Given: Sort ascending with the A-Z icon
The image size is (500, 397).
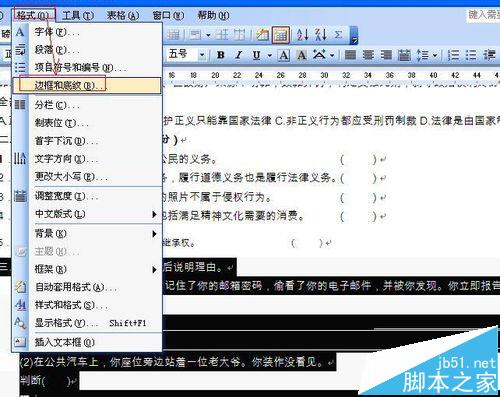Looking at the screenshot, I should coord(303,35).
